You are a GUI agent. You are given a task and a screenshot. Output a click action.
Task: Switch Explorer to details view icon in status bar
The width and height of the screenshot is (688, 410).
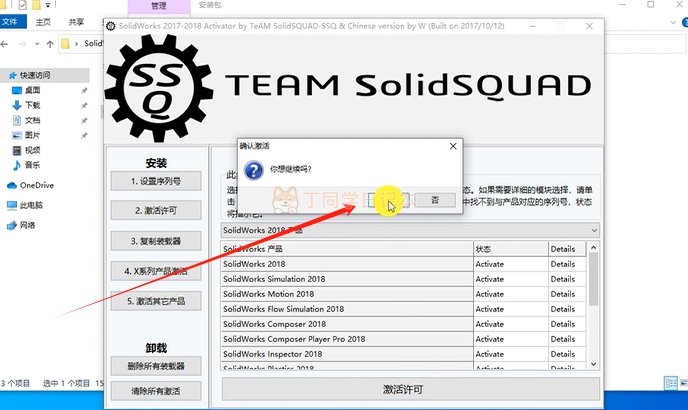(671, 383)
